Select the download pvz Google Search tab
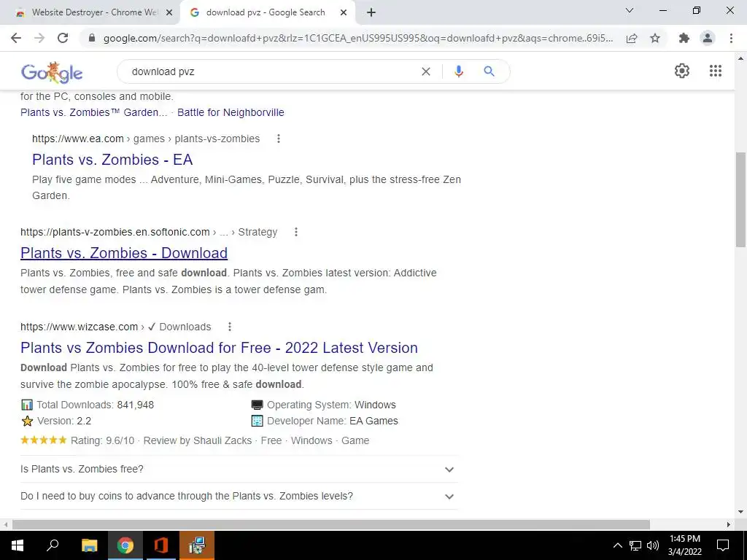Image resolution: width=747 pixels, height=560 pixels. 268,12
